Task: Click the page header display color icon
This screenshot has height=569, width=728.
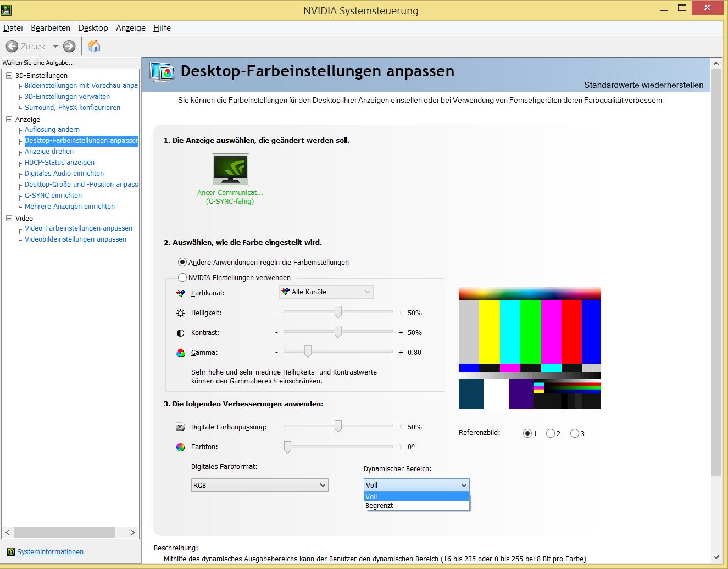Action: click(162, 72)
